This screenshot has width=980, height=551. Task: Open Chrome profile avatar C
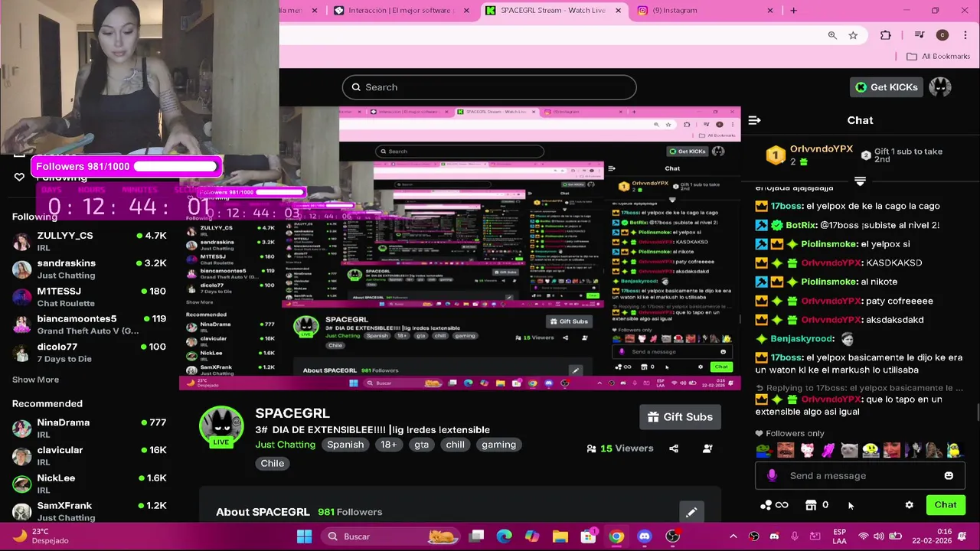point(942,35)
